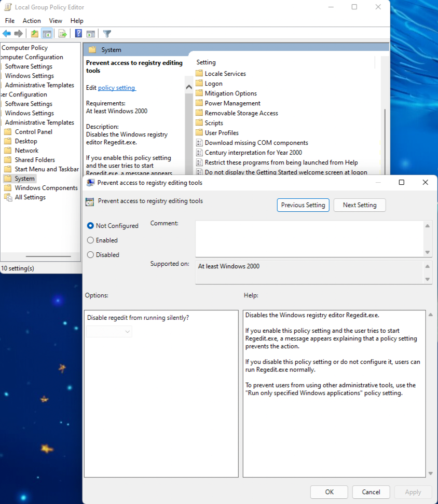Open the View menu
Viewport: 438px width, 504px height.
tap(56, 21)
